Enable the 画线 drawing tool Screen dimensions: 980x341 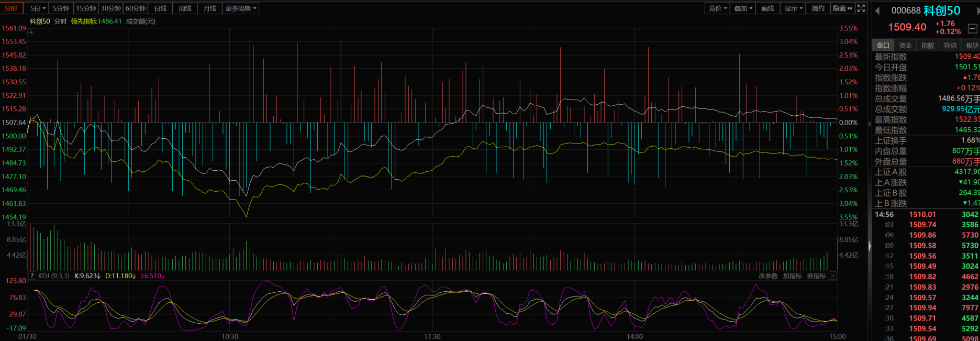[767, 8]
